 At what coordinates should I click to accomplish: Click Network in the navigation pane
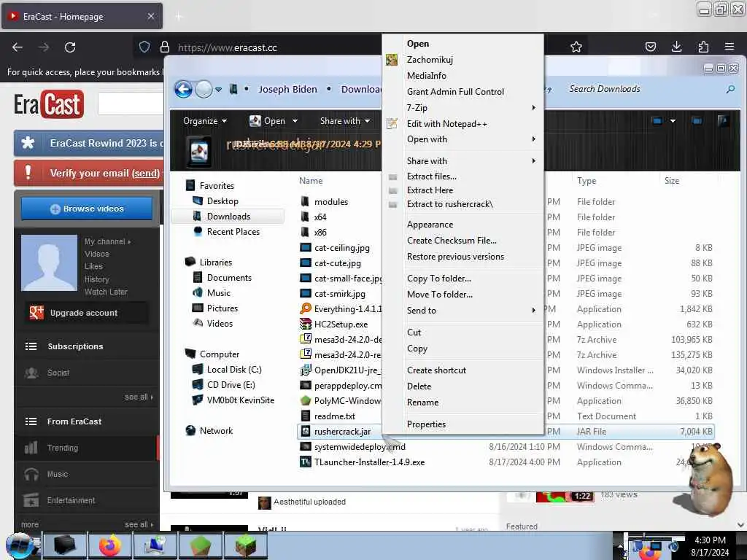[x=216, y=430]
